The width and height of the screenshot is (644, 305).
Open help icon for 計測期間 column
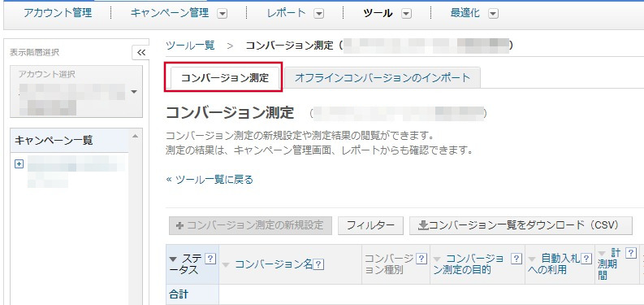[631, 253]
